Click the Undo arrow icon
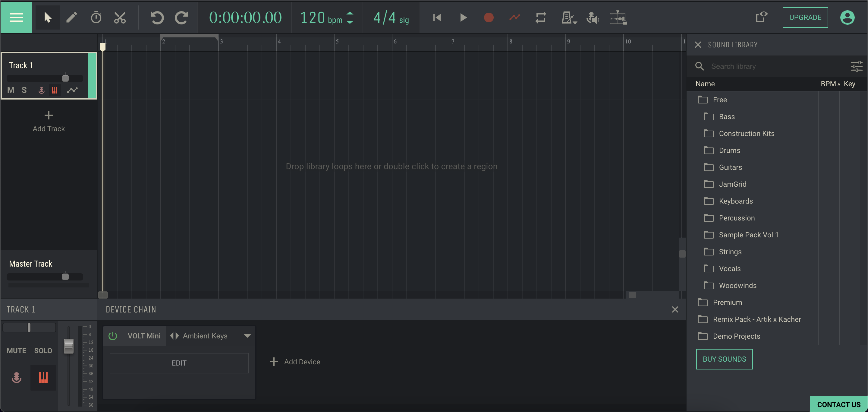The width and height of the screenshot is (868, 412). click(x=157, y=17)
